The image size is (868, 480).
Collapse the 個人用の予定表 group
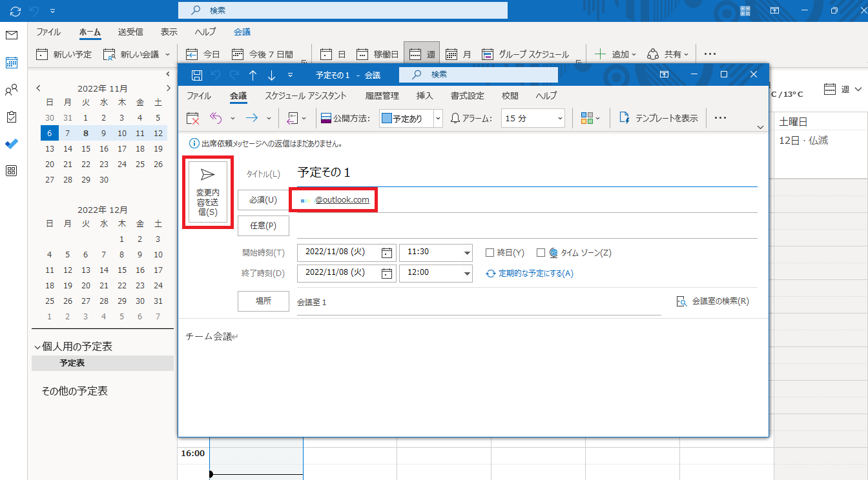(37, 347)
